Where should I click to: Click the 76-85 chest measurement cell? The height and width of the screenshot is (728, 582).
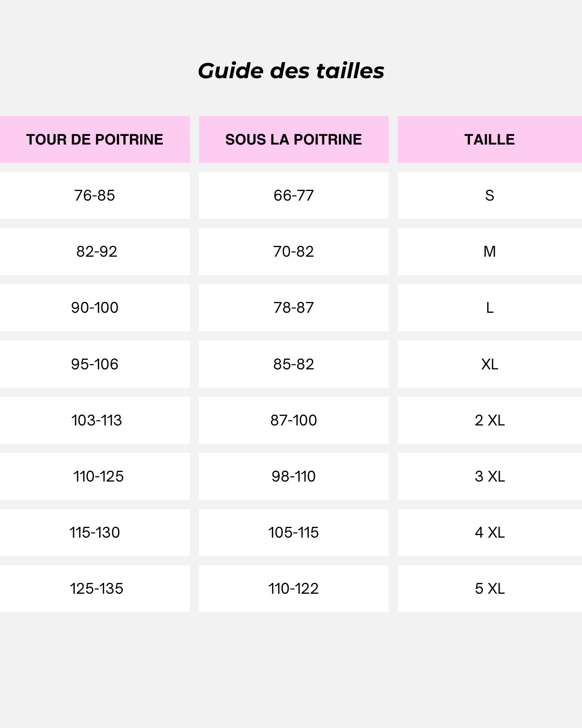[x=95, y=195]
